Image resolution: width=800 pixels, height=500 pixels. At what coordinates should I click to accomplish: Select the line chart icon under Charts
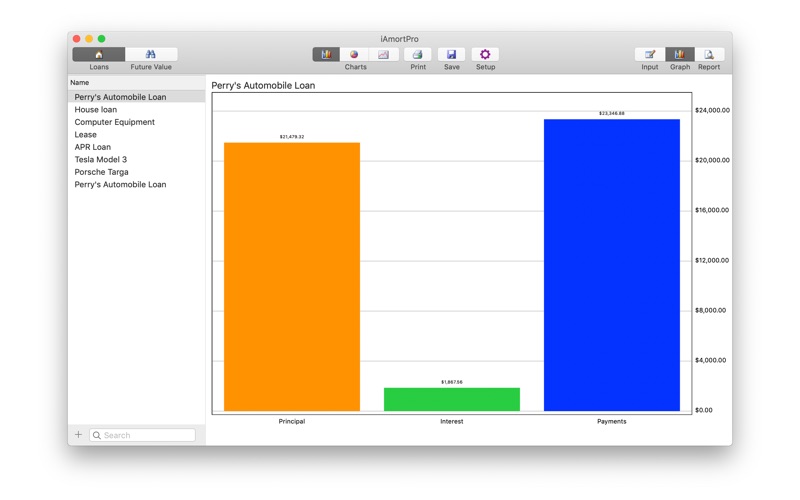tap(383, 54)
